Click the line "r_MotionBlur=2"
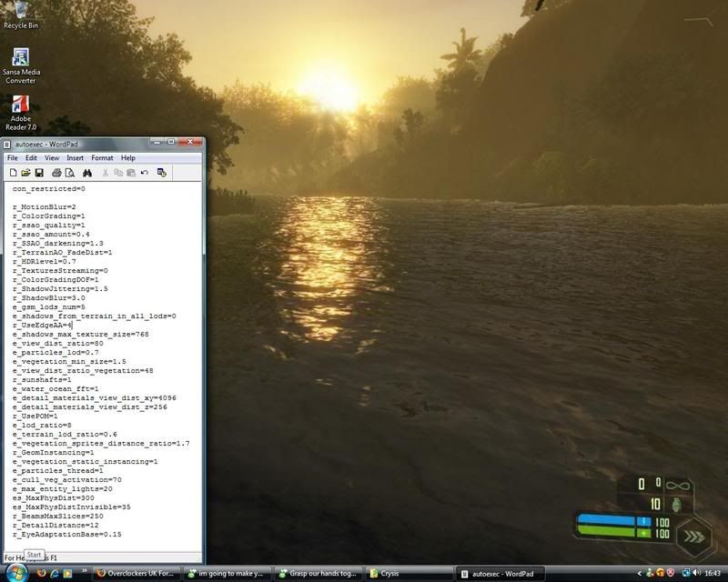 [44, 207]
